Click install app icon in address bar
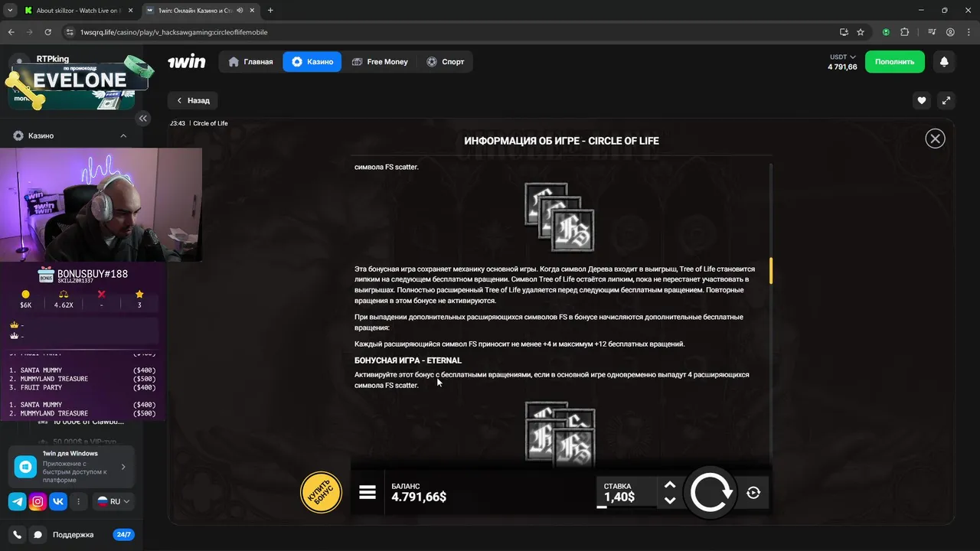Image resolution: width=980 pixels, height=551 pixels. 844,32
